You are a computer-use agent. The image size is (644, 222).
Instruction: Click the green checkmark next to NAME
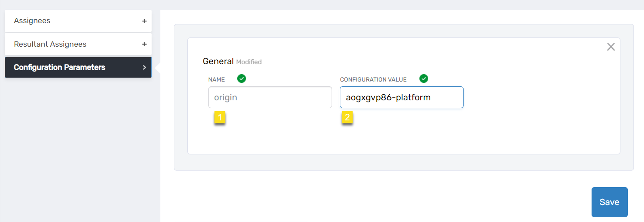click(x=241, y=79)
